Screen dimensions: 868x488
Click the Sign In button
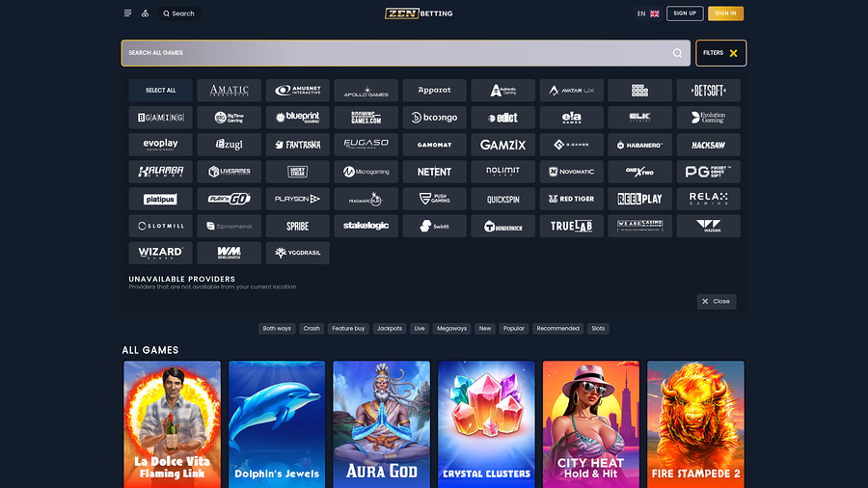coord(725,14)
